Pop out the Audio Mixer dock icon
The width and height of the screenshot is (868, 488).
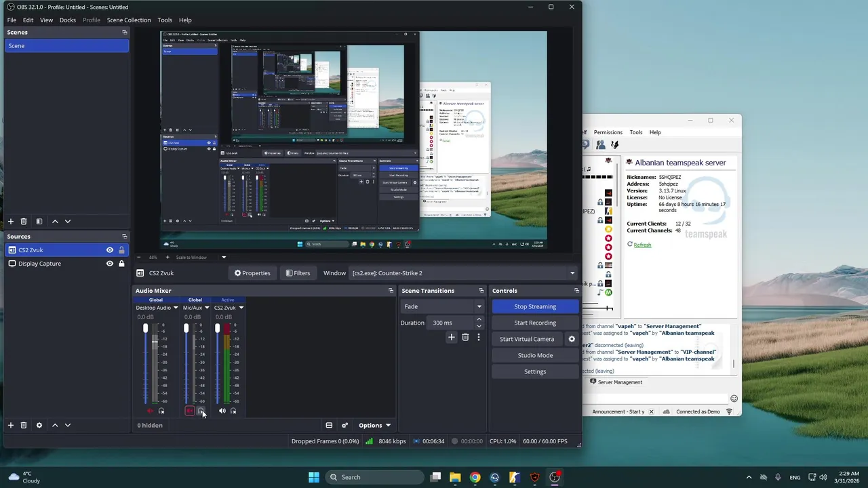[391, 291]
